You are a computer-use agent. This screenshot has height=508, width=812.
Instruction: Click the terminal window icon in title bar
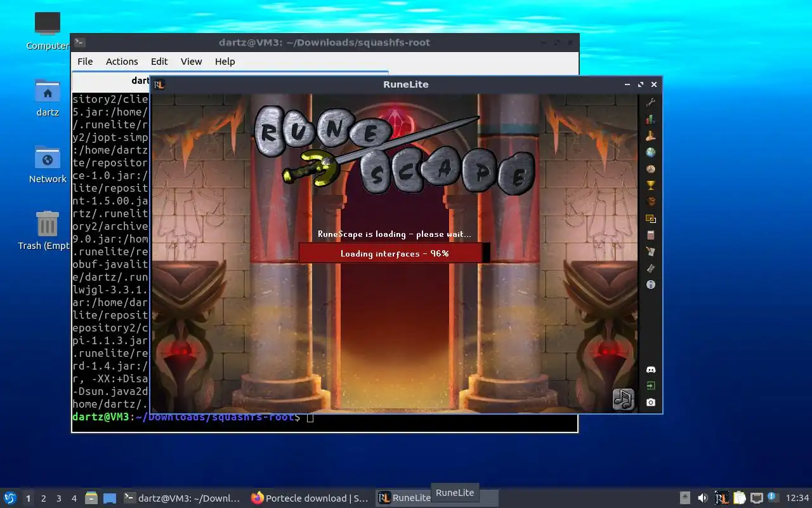click(79, 43)
